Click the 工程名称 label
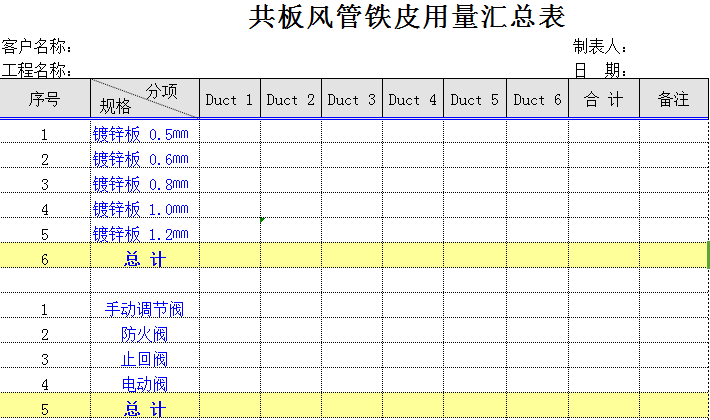Viewport: 710px width, 420px height. (36, 70)
